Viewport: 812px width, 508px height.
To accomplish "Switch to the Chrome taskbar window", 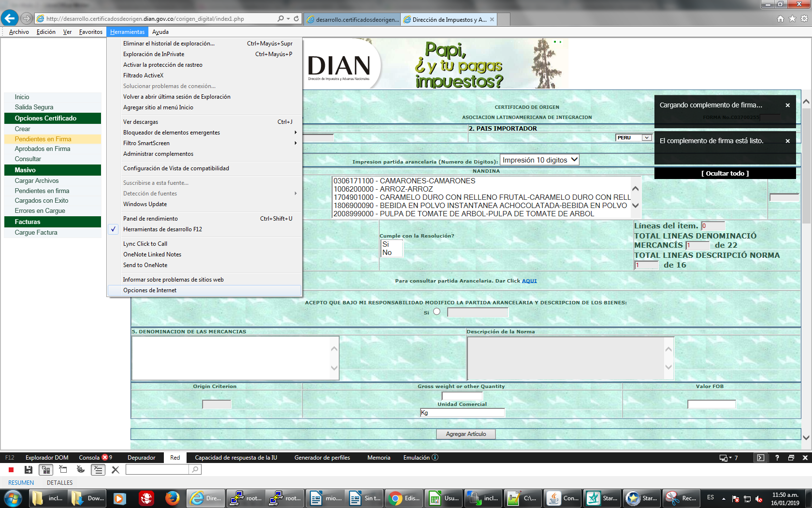I will point(405,498).
